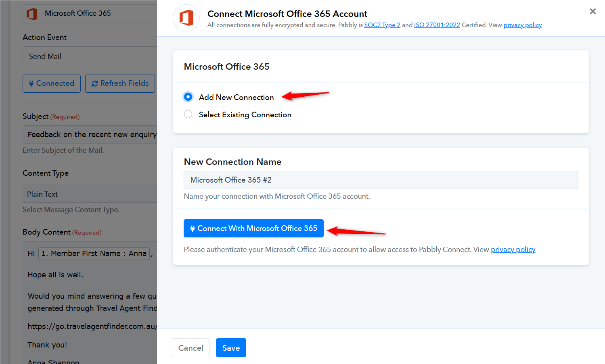
Task: Click the Cancel button
Action: pyautogui.click(x=191, y=347)
